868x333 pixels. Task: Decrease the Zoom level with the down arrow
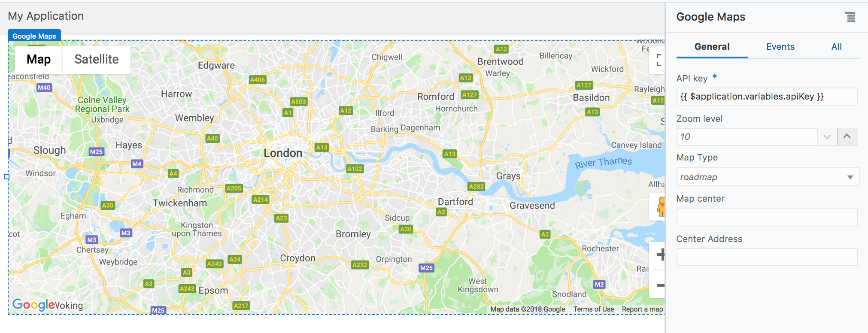pyautogui.click(x=827, y=137)
